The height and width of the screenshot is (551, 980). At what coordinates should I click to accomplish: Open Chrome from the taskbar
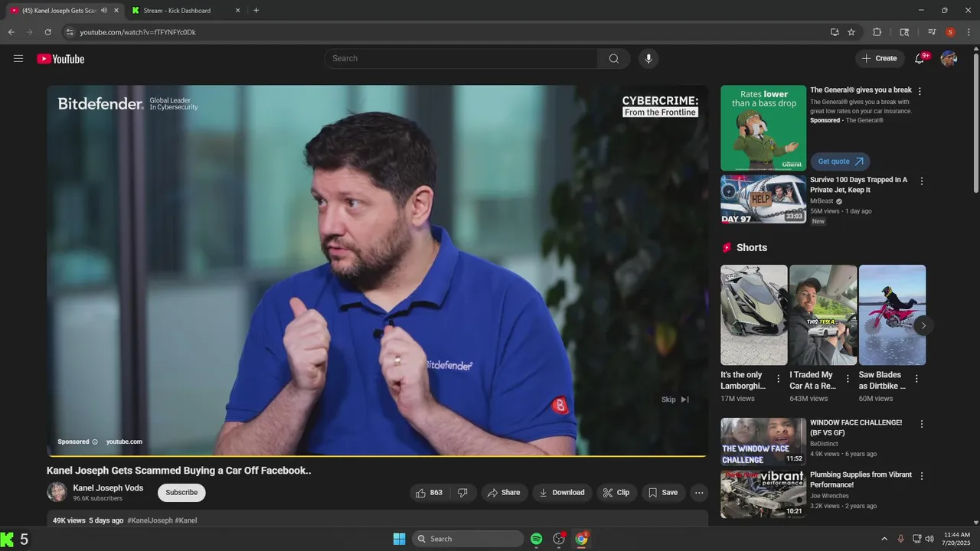[x=582, y=539]
